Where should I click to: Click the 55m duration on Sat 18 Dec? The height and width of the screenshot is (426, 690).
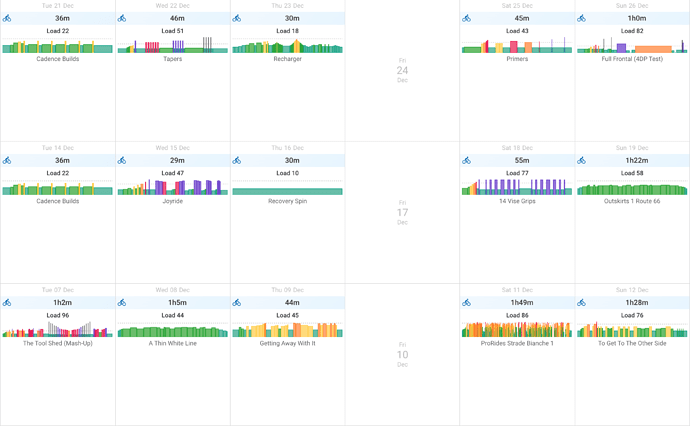(522, 161)
